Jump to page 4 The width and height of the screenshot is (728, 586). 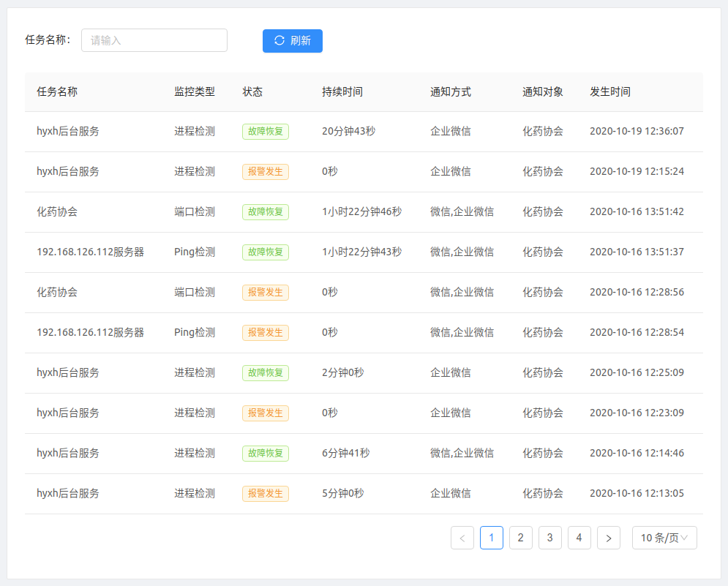[579, 538]
